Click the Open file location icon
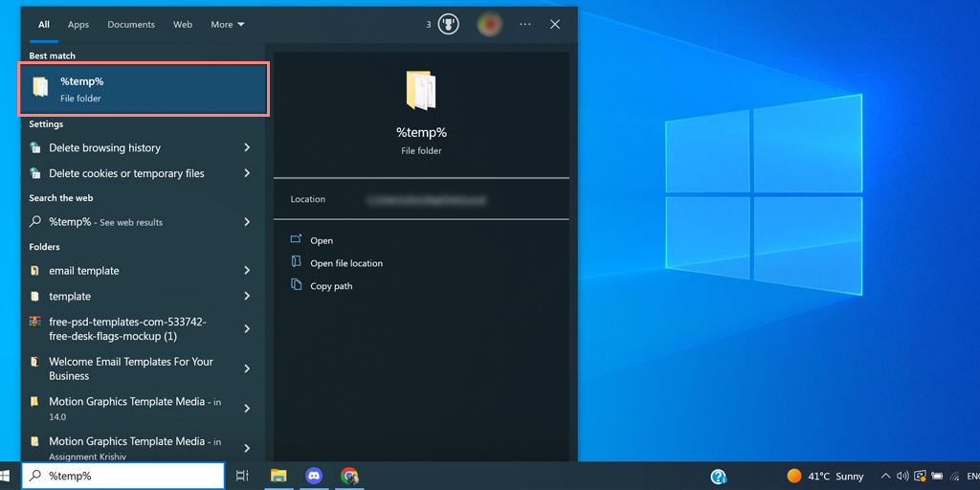The width and height of the screenshot is (980, 490). (297, 262)
